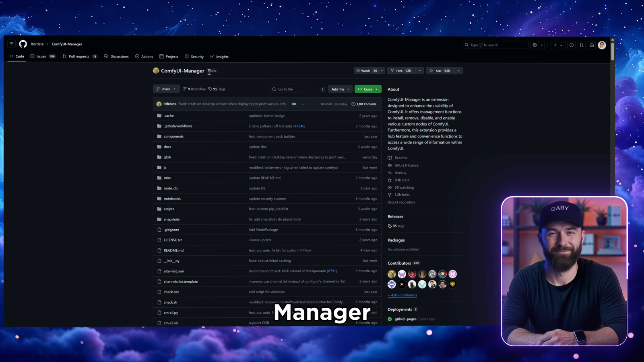Click the #791 pull request link
The width and height of the screenshot is (644, 362).
(x=332, y=271)
